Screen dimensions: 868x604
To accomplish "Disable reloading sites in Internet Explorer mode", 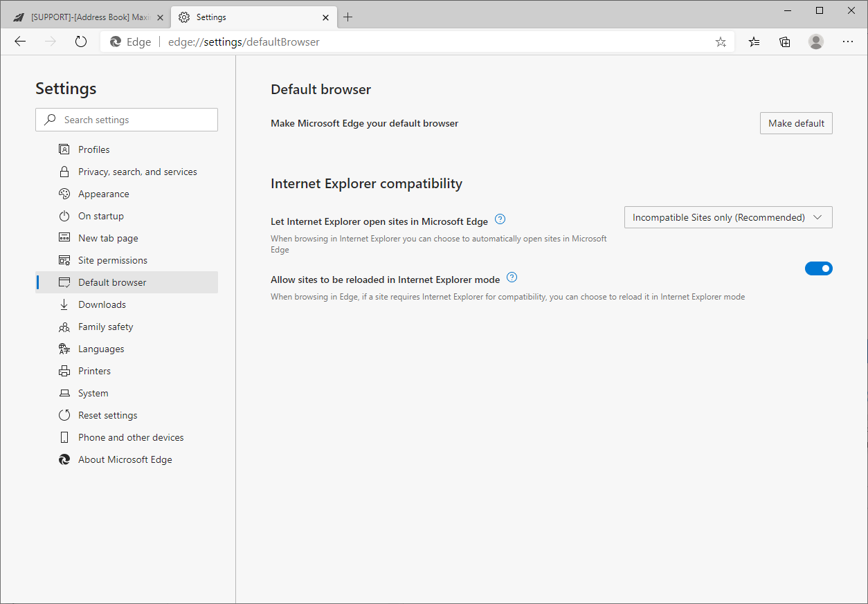I will pyautogui.click(x=819, y=268).
